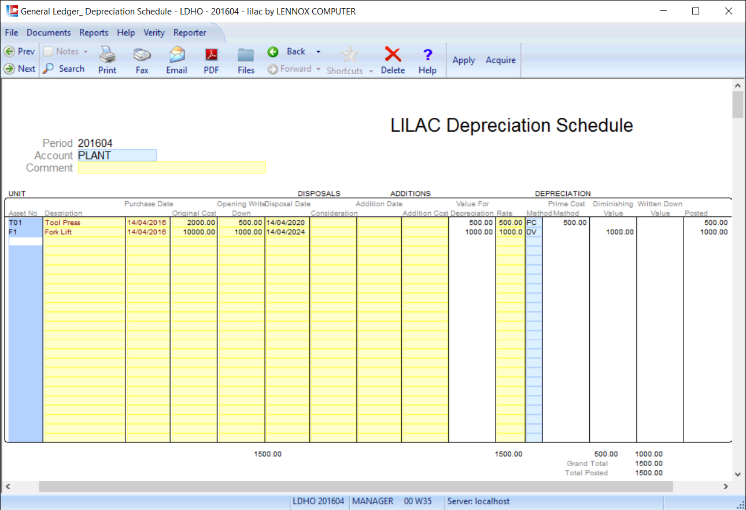746x510 pixels.
Task: Click original cost 10000.00 cell
Action: [x=194, y=232]
